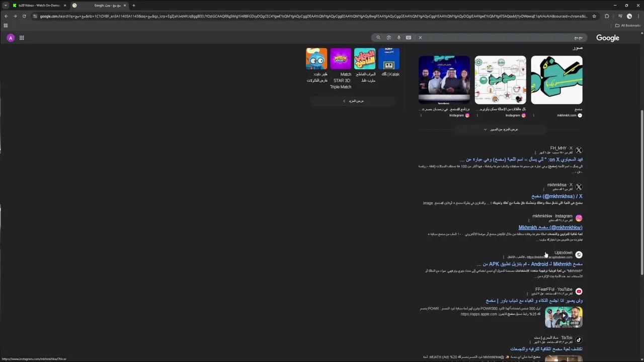Open the blue robot character app thumbnail
Screen dimensions: 644x362
pos(316,59)
